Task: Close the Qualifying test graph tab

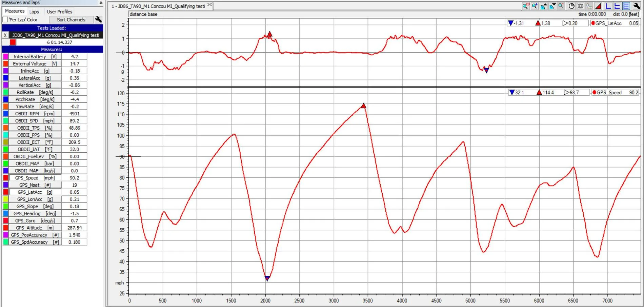Action: pyautogui.click(x=209, y=5)
